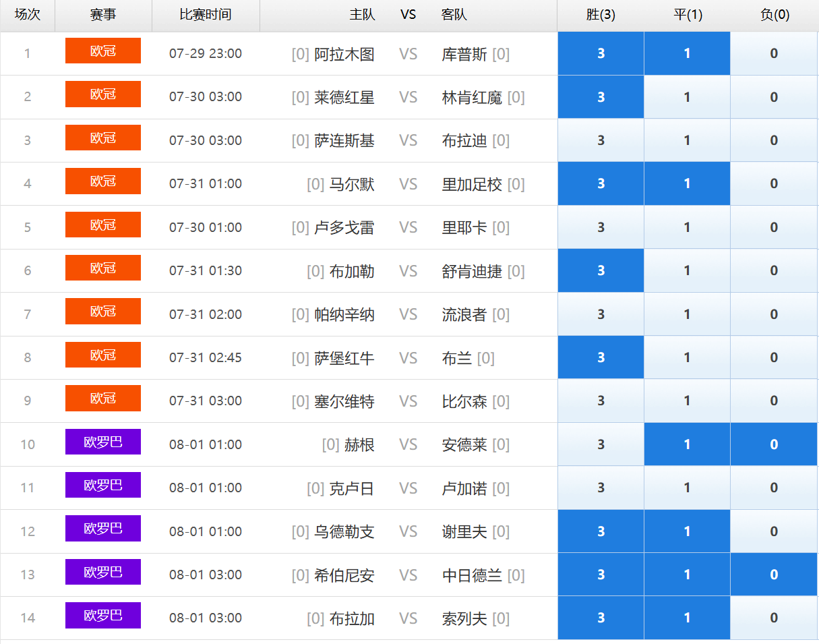
Task: Toggle draw (1) for 布拉加 vs 索列夫
Action: pos(687,618)
